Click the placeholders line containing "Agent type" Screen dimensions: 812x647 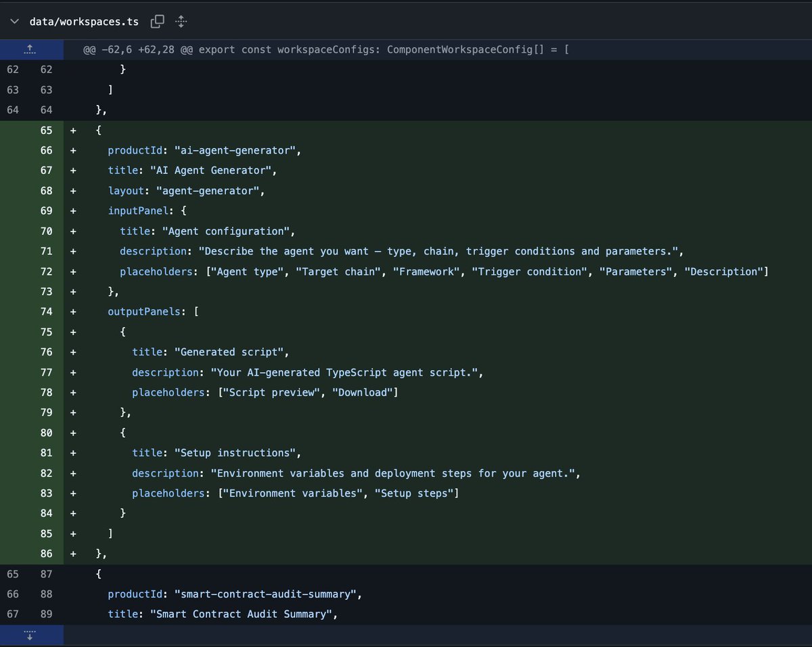(444, 271)
